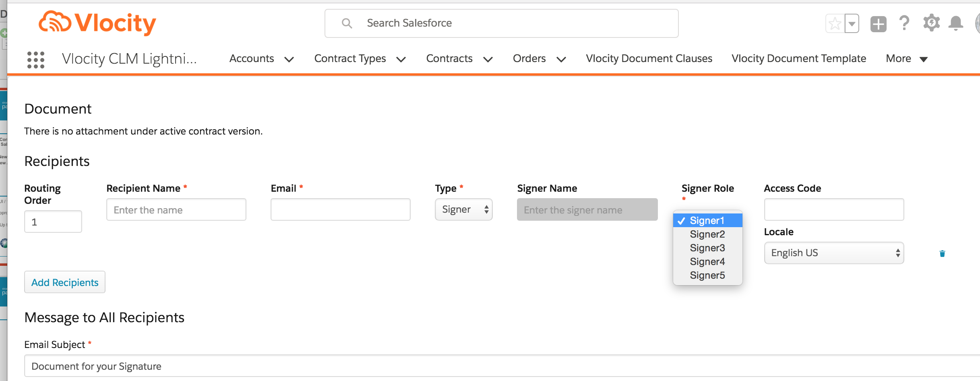Click the Routing Order field
The width and height of the screenshot is (980, 381).
(x=53, y=222)
